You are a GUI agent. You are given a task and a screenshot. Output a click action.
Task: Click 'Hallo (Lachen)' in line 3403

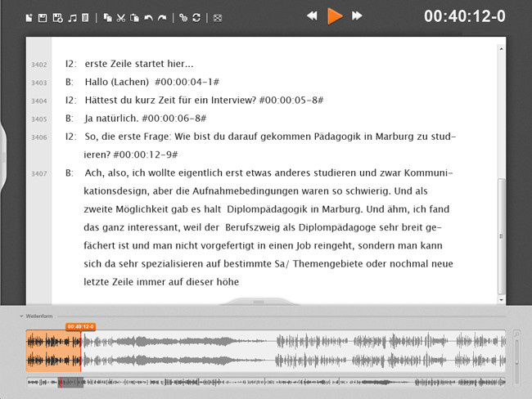click(117, 82)
